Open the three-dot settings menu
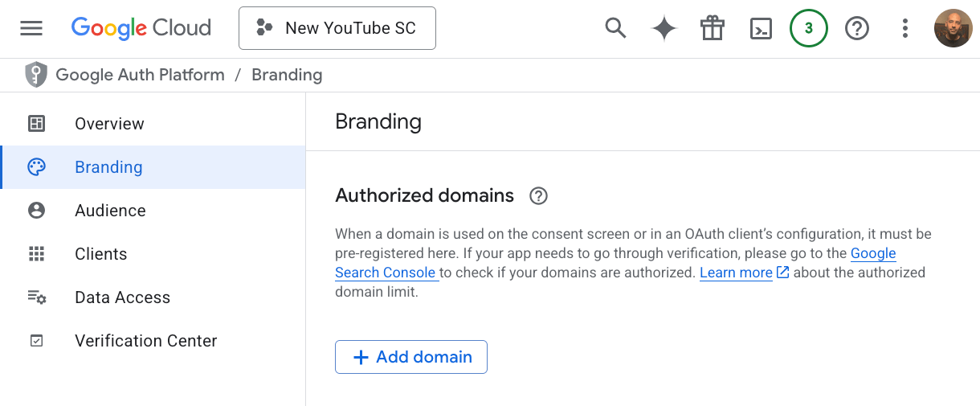Image resolution: width=980 pixels, height=406 pixels. point(905,28)
